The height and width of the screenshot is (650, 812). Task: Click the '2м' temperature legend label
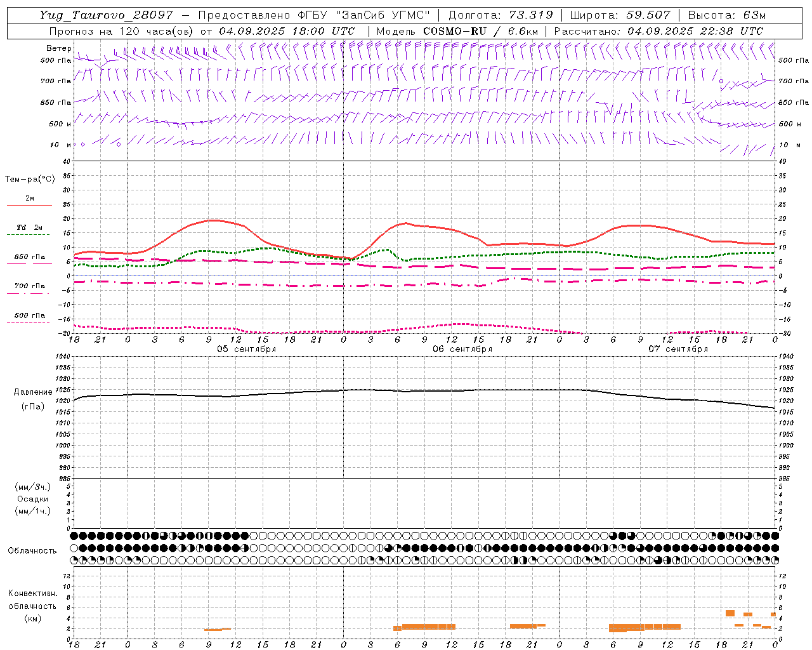click(30, 198)
